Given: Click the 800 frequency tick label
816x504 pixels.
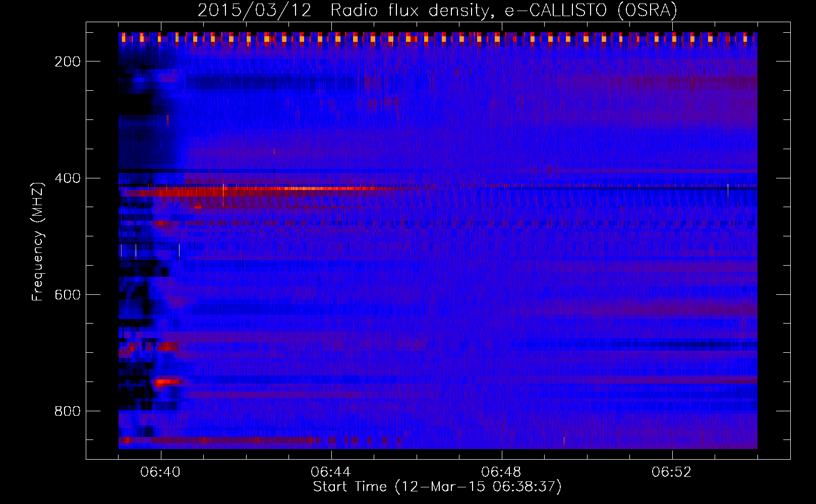Looking at the screenshot, I should tap(68, 411).
